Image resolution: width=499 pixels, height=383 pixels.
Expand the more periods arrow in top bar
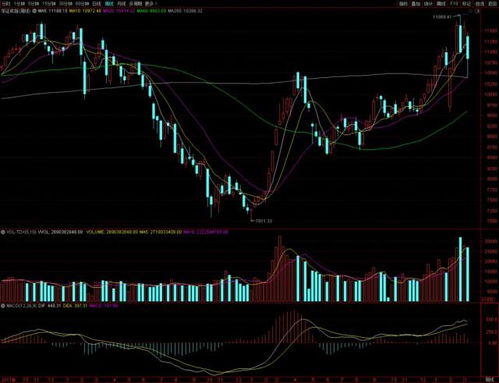pyautogui.click(x=156, y=4)
